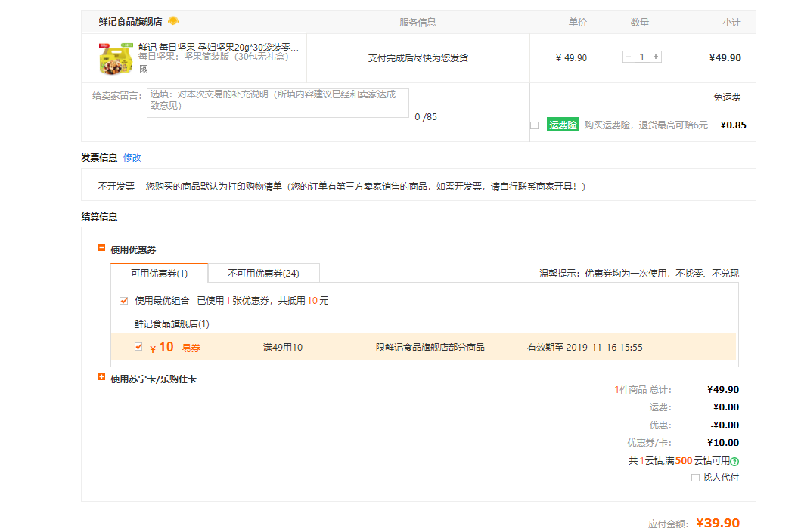Tick the 运费险 shipping insurance checkbox

534,125
